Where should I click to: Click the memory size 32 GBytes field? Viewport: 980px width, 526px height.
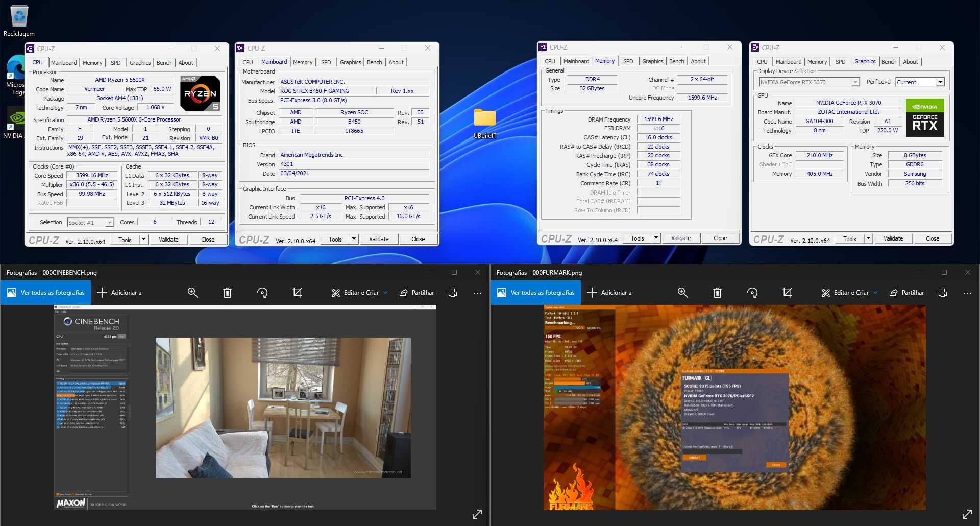592,88
